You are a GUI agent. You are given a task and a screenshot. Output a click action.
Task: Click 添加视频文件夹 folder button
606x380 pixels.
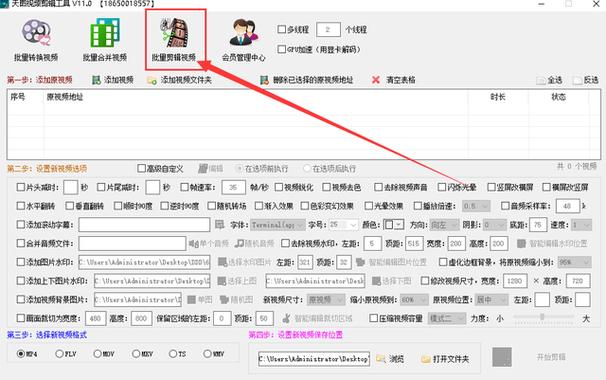(x=179, y=80)
